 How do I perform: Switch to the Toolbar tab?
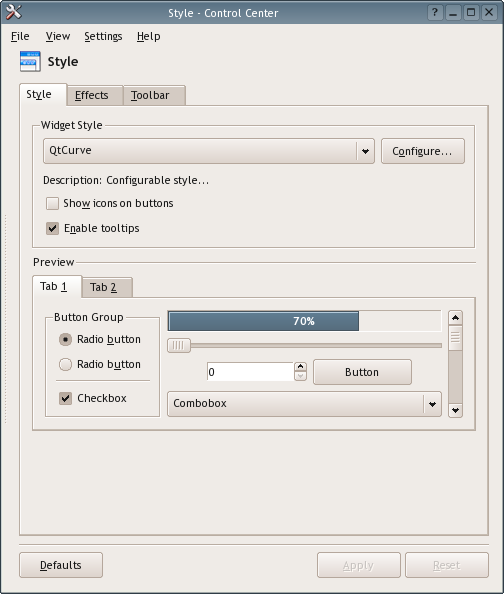(154, 95)
